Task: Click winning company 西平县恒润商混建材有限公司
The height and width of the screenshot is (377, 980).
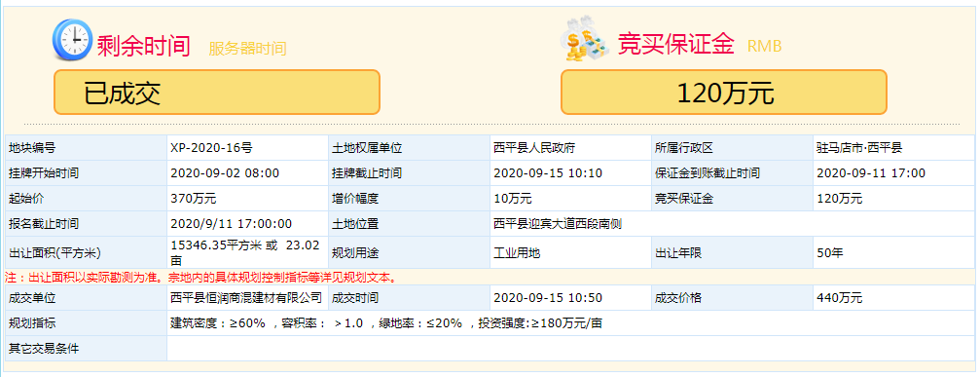Action: 246,297
